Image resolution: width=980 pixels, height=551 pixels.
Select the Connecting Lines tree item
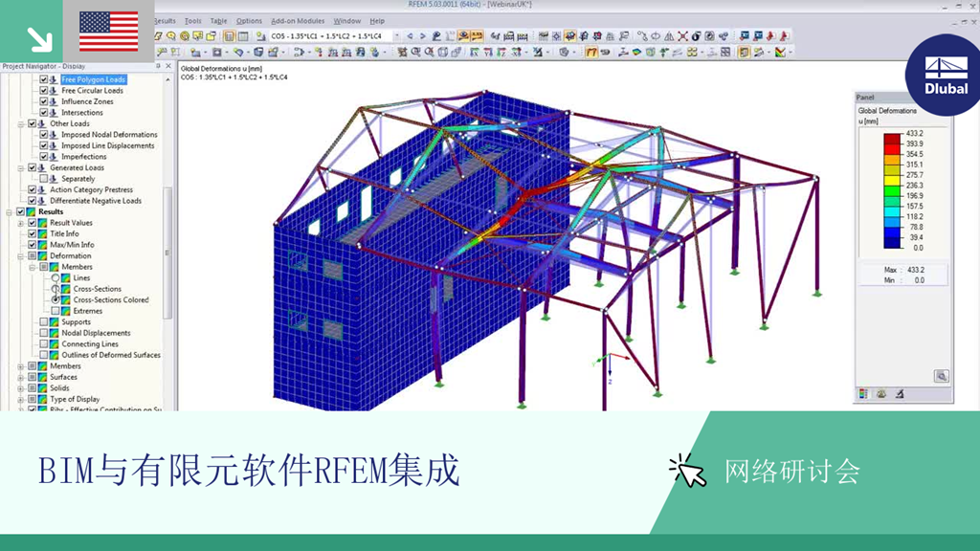90,344
